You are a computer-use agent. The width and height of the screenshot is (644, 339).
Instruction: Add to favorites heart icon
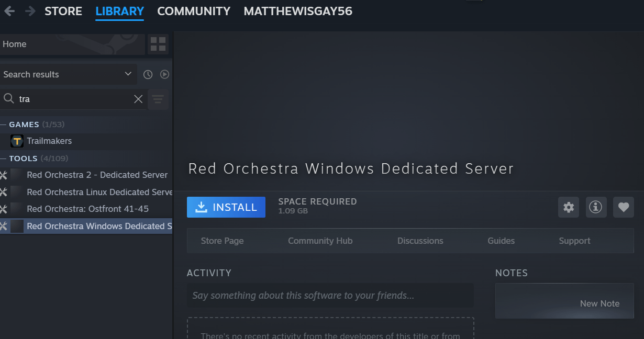[x=623, y=207]
